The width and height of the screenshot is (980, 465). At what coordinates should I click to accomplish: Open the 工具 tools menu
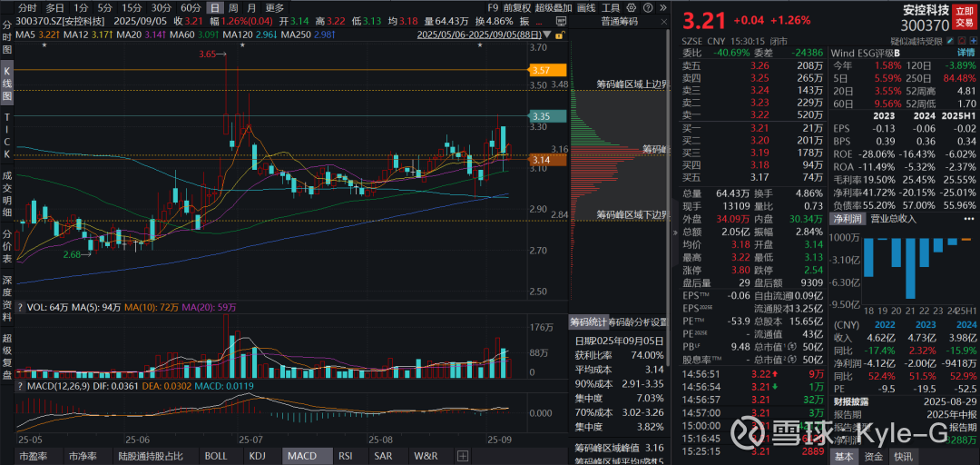click(x=611, y=8)
